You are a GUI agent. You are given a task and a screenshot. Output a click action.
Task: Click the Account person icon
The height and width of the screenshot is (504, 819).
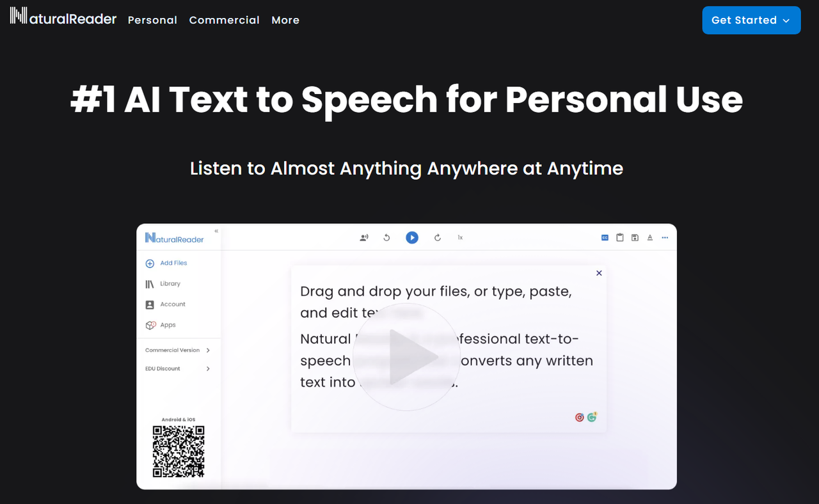point(150,304)
